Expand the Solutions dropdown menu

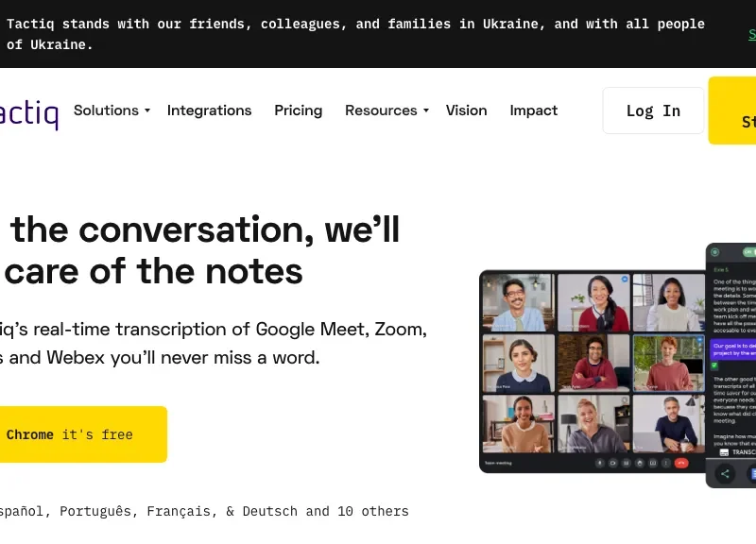tap(112, 110)
